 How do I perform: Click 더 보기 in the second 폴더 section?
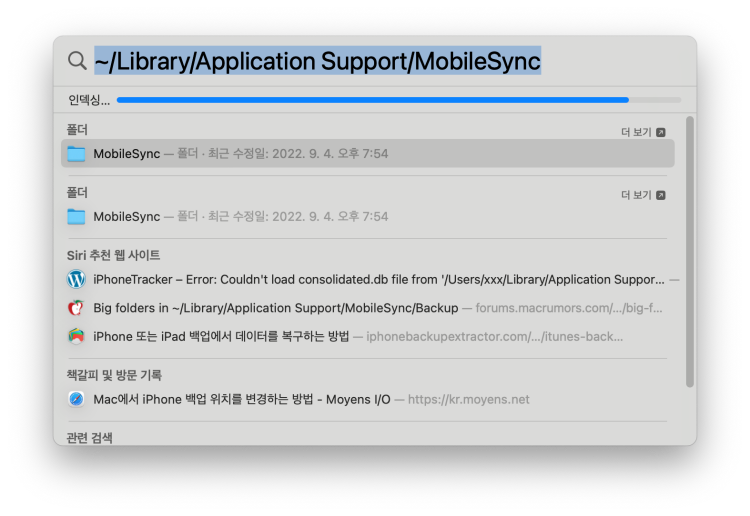636,195
